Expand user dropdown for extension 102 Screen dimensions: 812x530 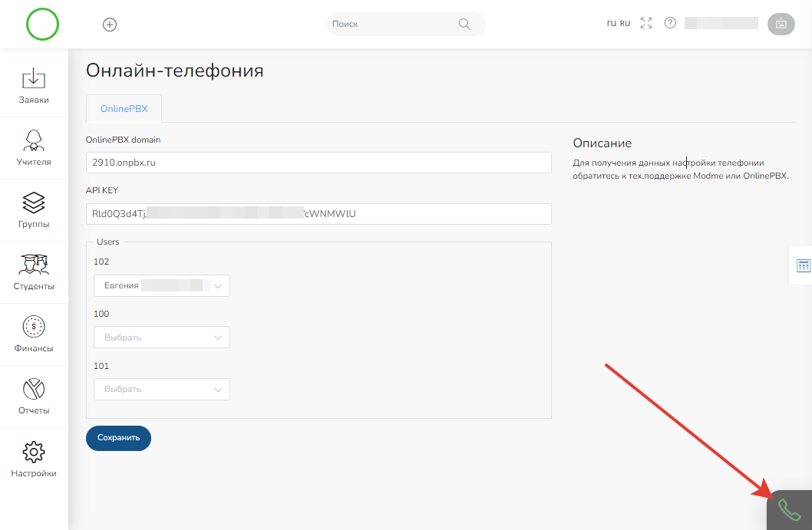[x=161, y=285]
